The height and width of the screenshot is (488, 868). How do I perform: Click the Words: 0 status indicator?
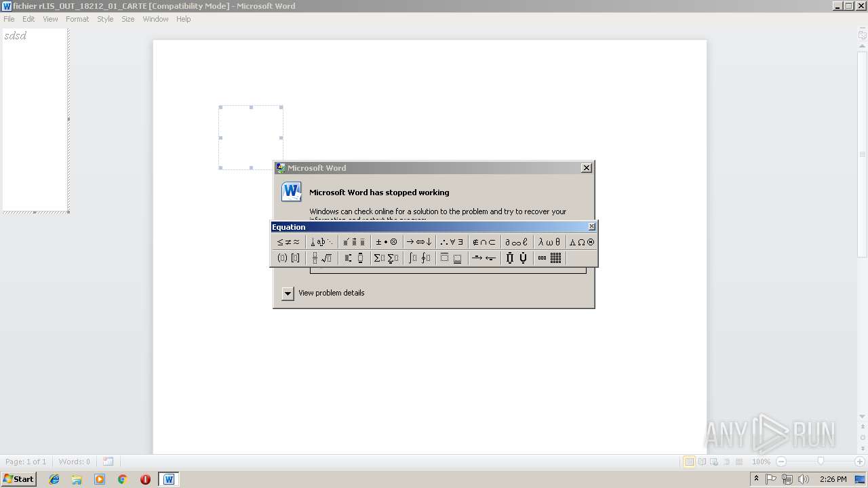point(74,462)
